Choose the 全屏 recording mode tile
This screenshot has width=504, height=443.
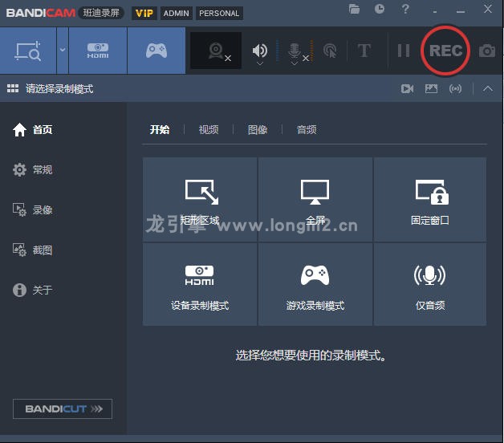click(x=315, y=199)
